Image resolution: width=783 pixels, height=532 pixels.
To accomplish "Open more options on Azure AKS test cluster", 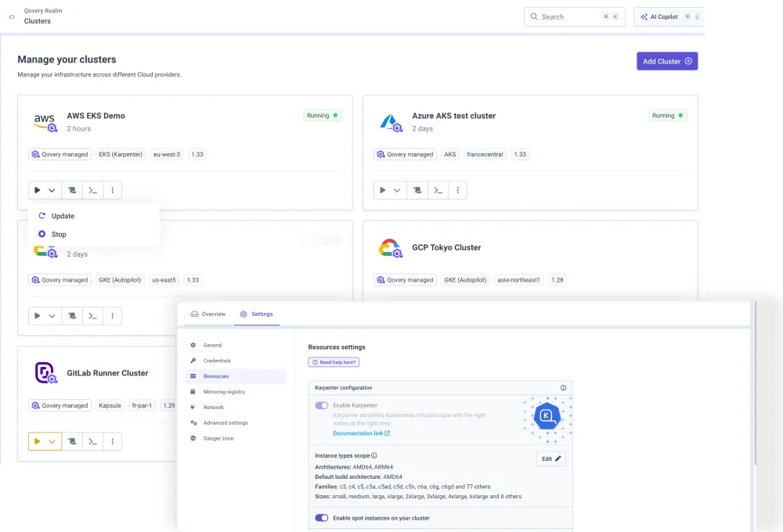I will 457,190.
